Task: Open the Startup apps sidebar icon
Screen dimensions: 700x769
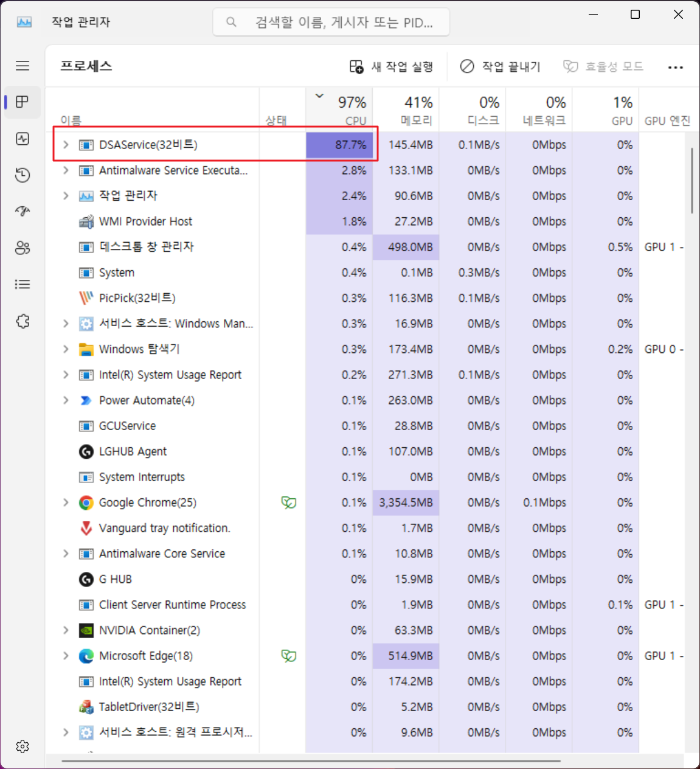Action: [23, 211]
